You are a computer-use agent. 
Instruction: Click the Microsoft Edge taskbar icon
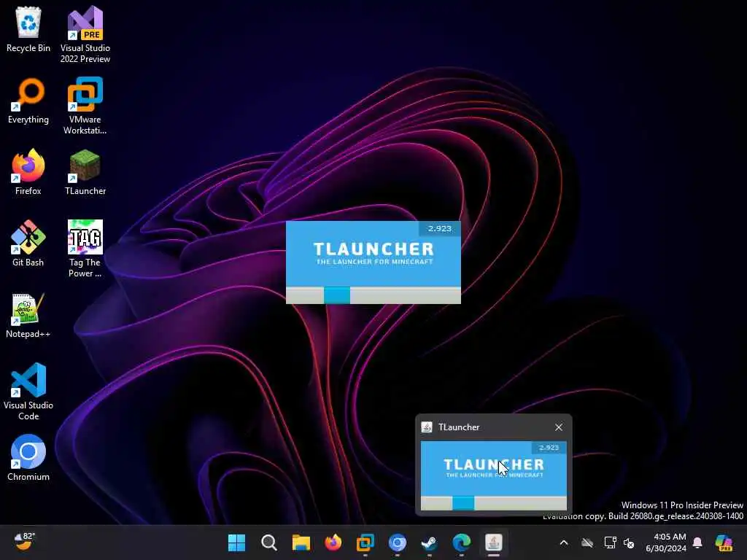[462, 542]
